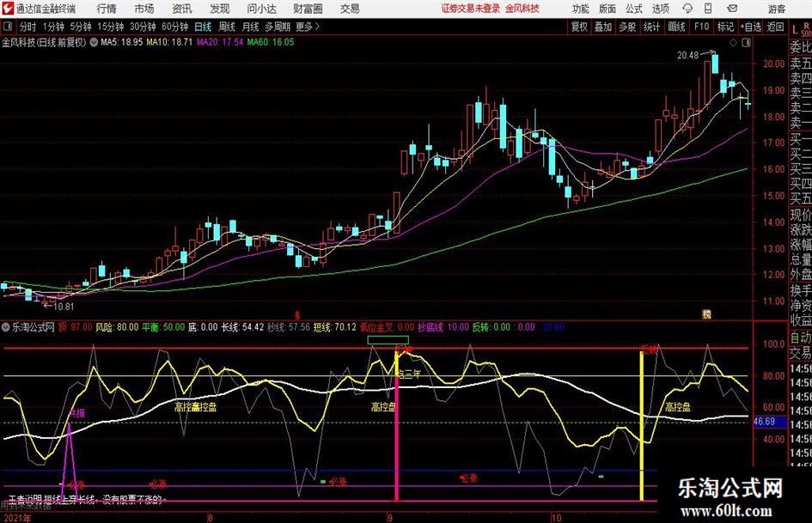Click the 叠加 overlay button

click(603, 27)
